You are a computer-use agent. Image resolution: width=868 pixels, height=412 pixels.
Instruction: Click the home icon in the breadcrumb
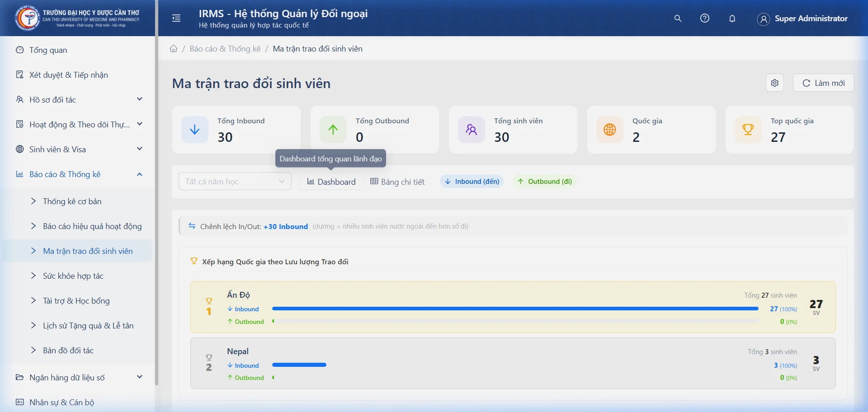[x=174, y=48]
